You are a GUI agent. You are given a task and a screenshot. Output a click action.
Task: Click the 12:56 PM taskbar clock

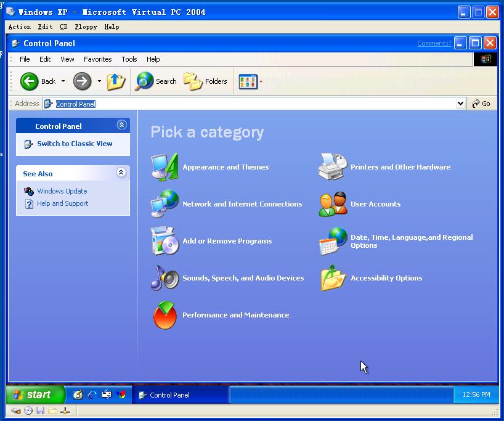[x=476, y=394]
